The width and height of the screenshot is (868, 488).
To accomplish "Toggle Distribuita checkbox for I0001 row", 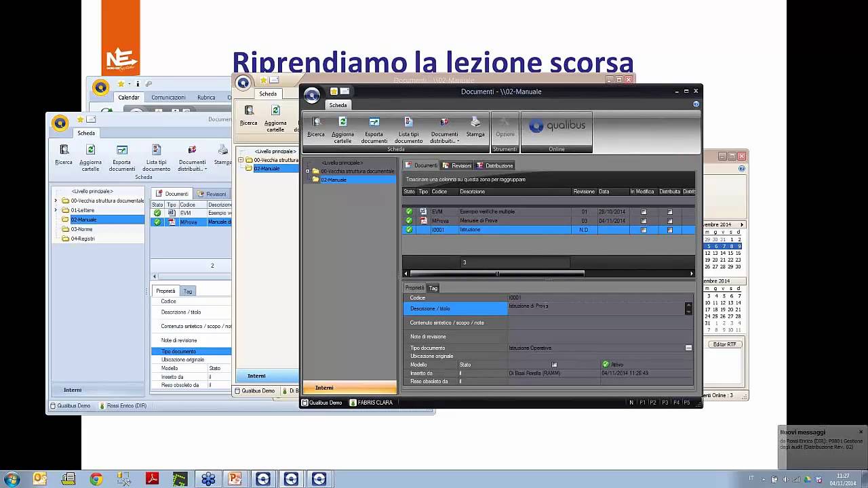I will tap(669, 230).
